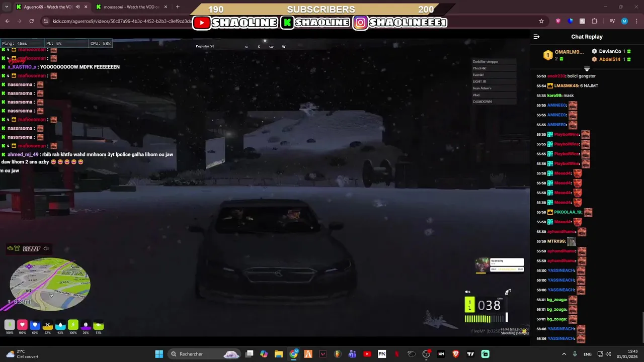Open the green Kick taskbar app

point(485,354)
